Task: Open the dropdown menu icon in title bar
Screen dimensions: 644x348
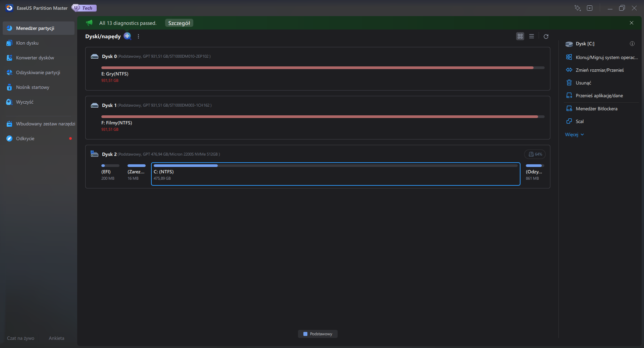Action: click(x=590, y=8)
